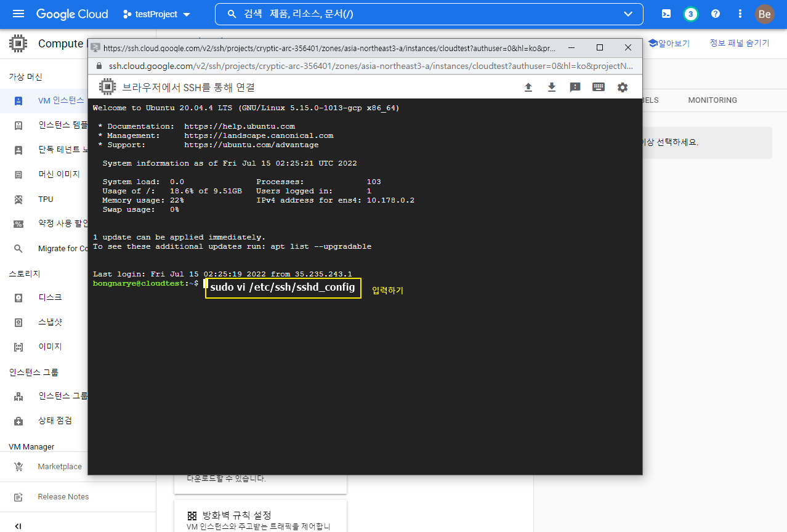787x532 pixels.
Task: Click the chip logo in SSH window header
Action: pyautogui.click(x=107, y=87)
